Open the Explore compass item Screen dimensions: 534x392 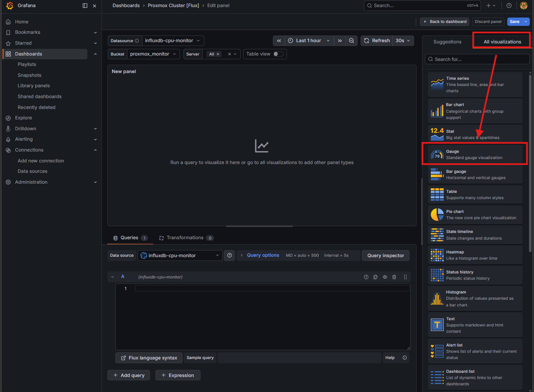click(23, 118)
